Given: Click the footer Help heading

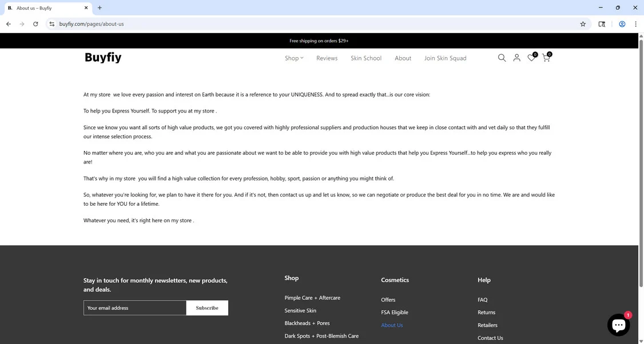Looking at the screenshot, I should (484, 280).
